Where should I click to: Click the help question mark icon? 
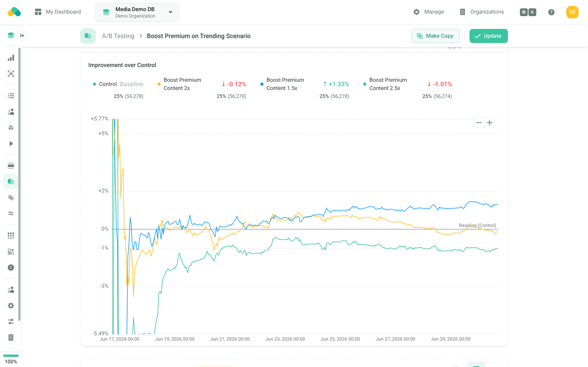point(551,12)
